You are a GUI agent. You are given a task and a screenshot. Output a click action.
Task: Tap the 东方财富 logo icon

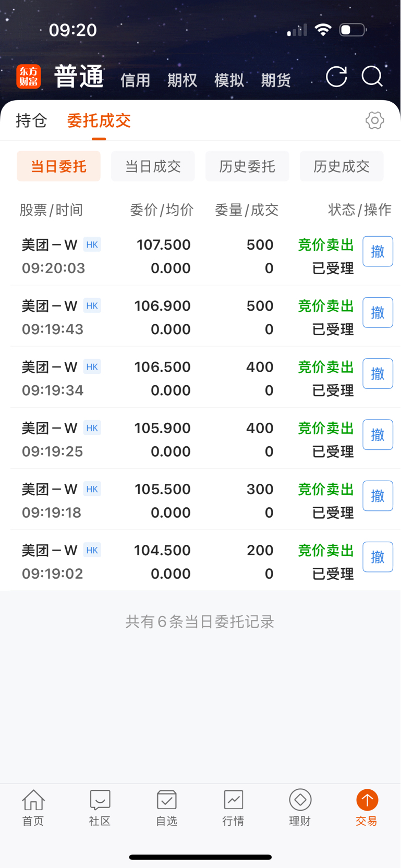29,77
